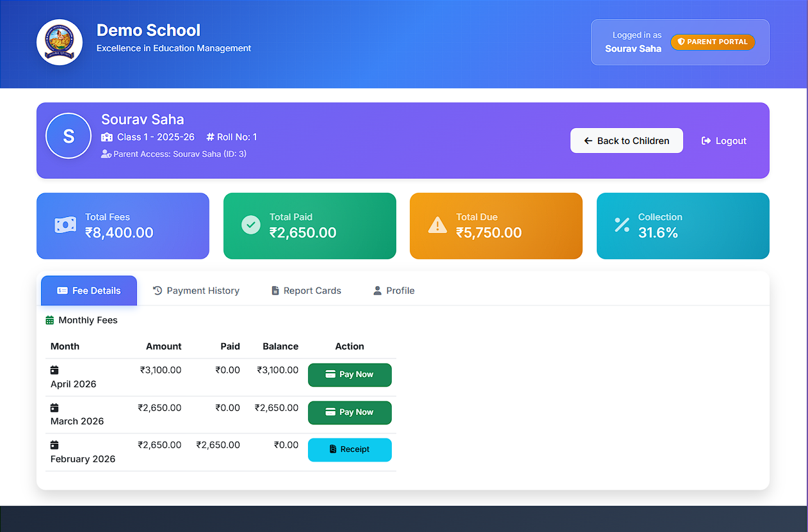Click the class building icon near Class 1
808x532 pixels.
[106, 136]
